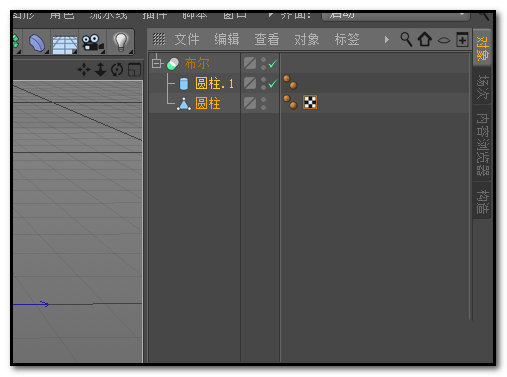The width and height of the screenshot is (507, 377).
Task: Open the 查看 menu in object manager
Action: coord(267,39)
